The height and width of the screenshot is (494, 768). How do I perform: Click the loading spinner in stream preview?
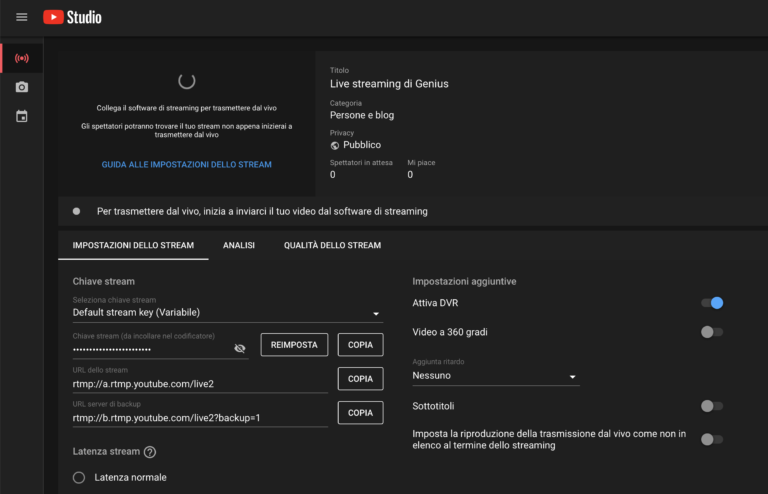[187, 81]
